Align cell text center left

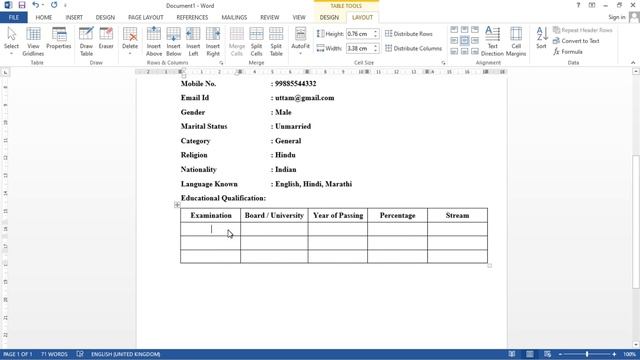[454, 40]
